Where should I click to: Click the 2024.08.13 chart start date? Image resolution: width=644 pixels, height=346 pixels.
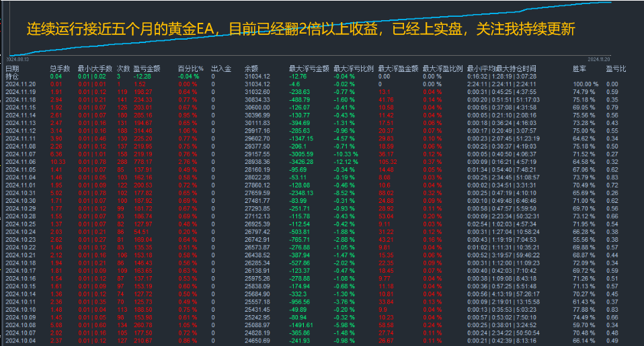pos(17,60)
